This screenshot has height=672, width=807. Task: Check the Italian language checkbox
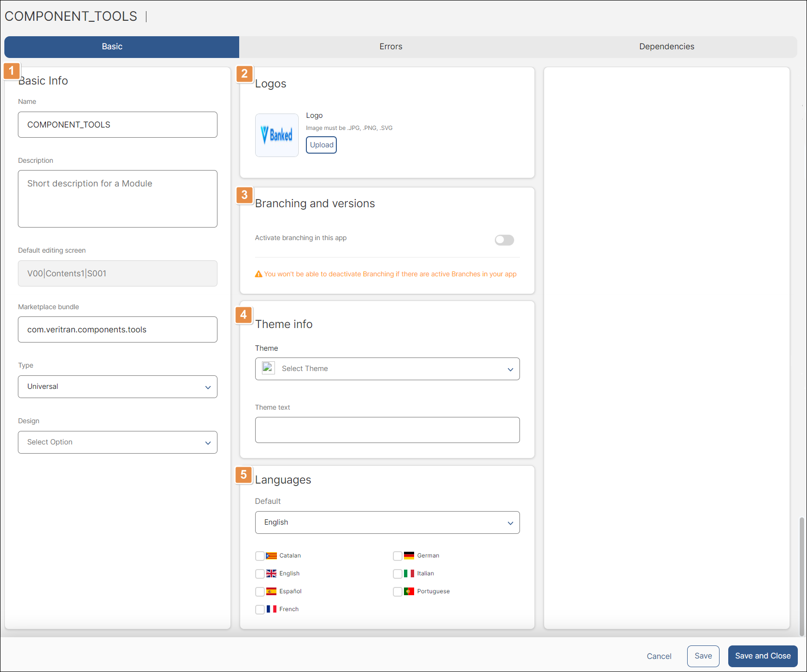click(397, 574)
